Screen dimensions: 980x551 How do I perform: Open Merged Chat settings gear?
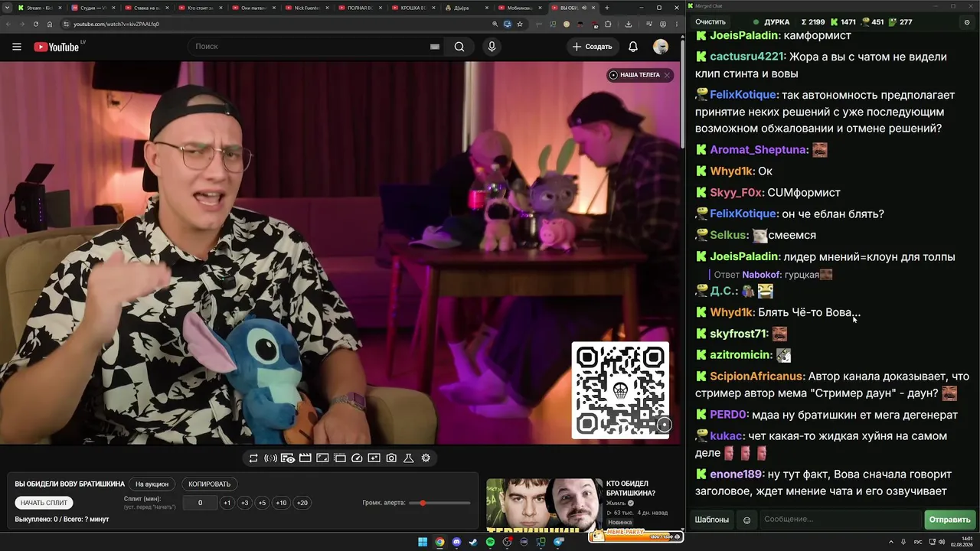(x=967, y=22)
